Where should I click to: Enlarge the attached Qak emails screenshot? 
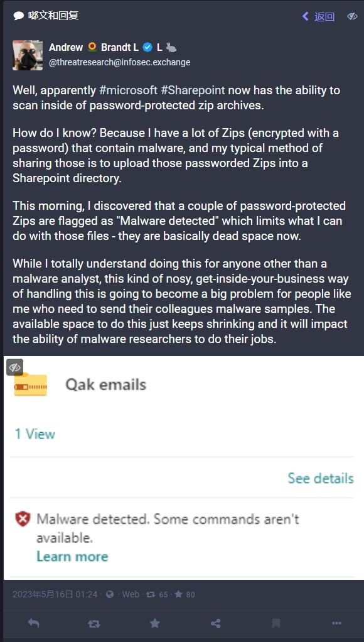[x=184, y=468]
